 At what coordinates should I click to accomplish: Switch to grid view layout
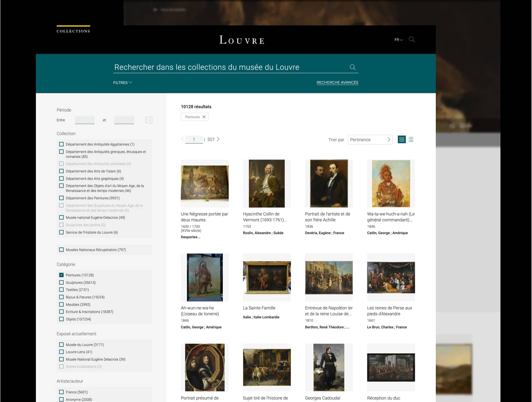pyautogui.click(x=402, y=140)
